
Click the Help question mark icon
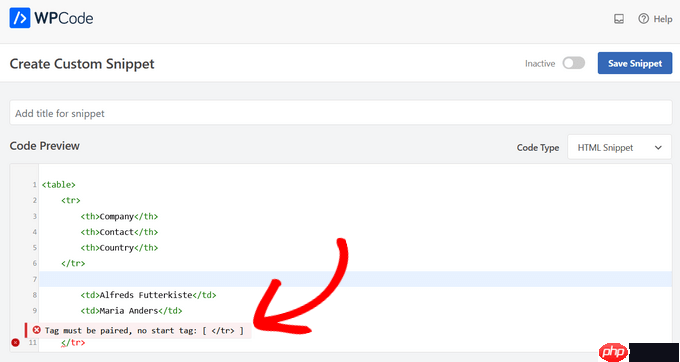644,19
